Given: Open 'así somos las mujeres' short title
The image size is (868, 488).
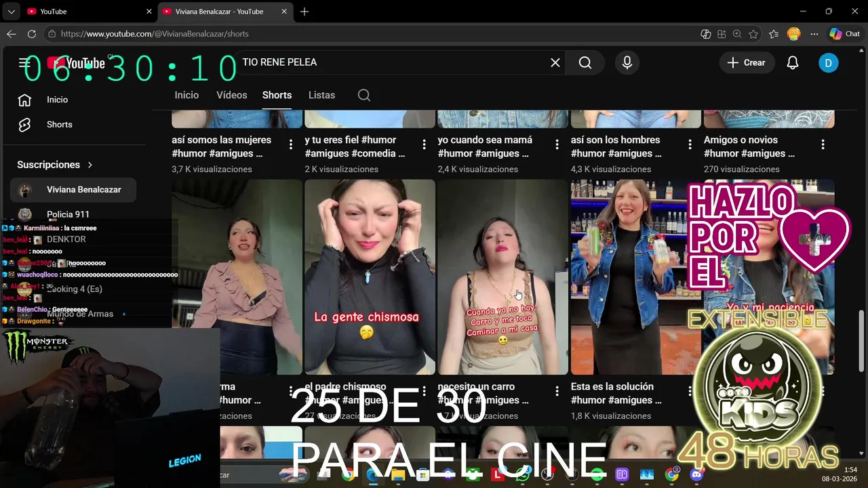Looking at the screenshot, I should point(222,146).
